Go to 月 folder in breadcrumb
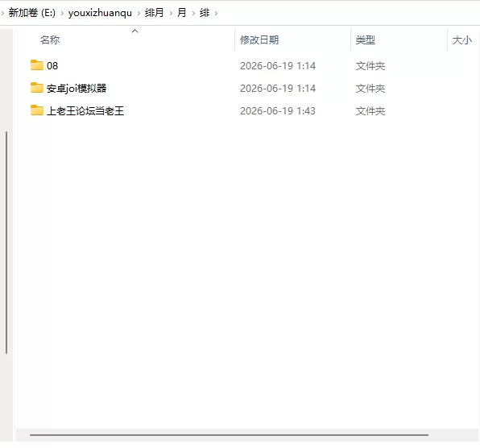The width and height of the screenshot is (480, 448). coord(181,13)
